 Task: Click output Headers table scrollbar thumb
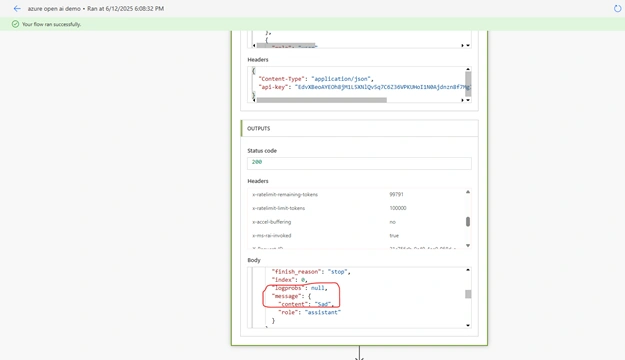click(x=468, y=222)
